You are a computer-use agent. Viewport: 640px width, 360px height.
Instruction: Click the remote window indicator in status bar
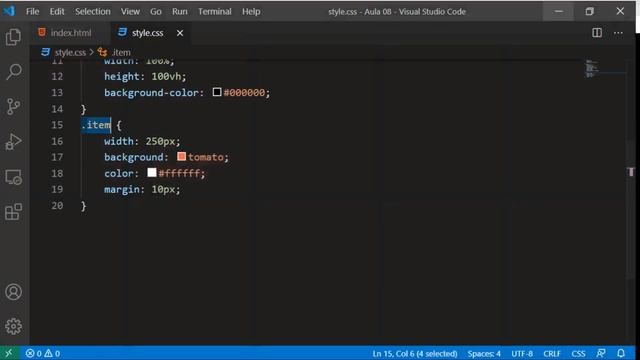coord(9,353)
